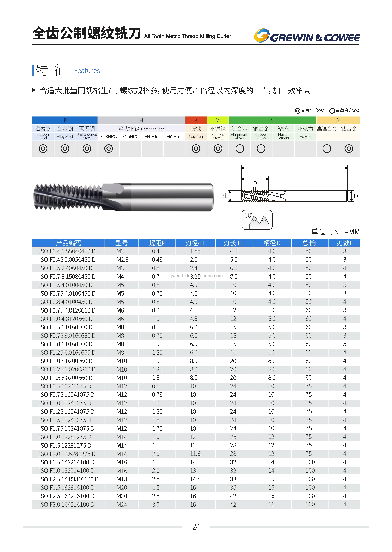The height and width of the screenshot is (552, 392).
Task: Click the 总长L column header
Action: (310, 243)
